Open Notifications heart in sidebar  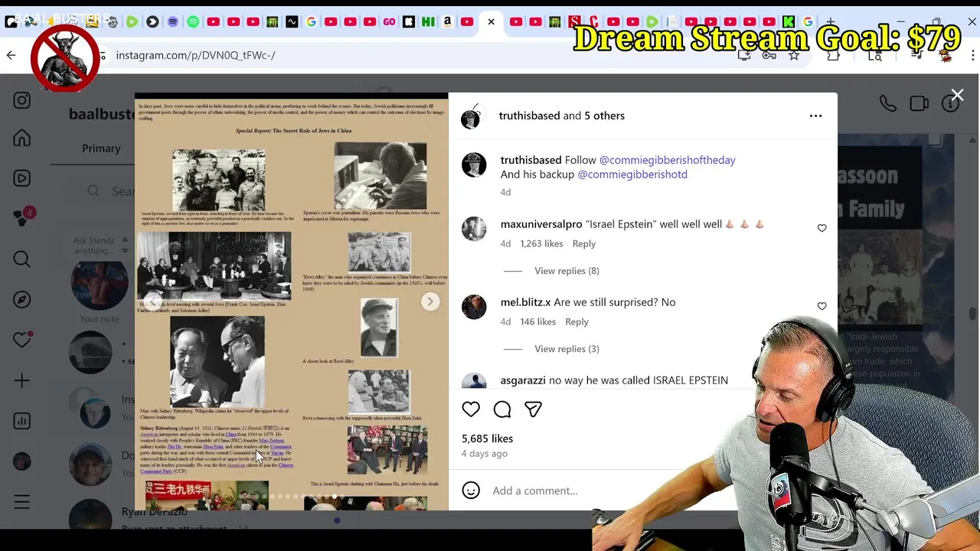click(x=21, y=340)
